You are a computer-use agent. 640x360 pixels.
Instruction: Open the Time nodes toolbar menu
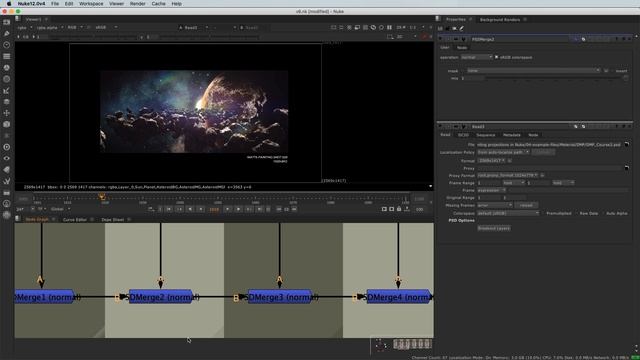tap(7, 45)
